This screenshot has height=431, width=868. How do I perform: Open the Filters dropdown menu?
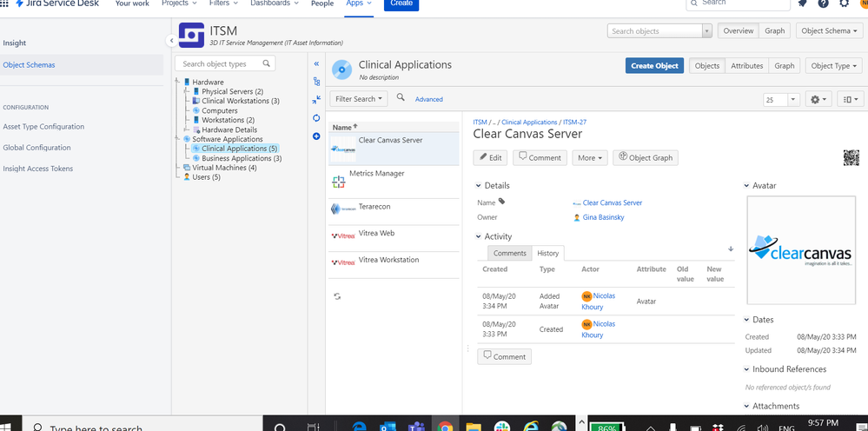(x=223, y=3)
